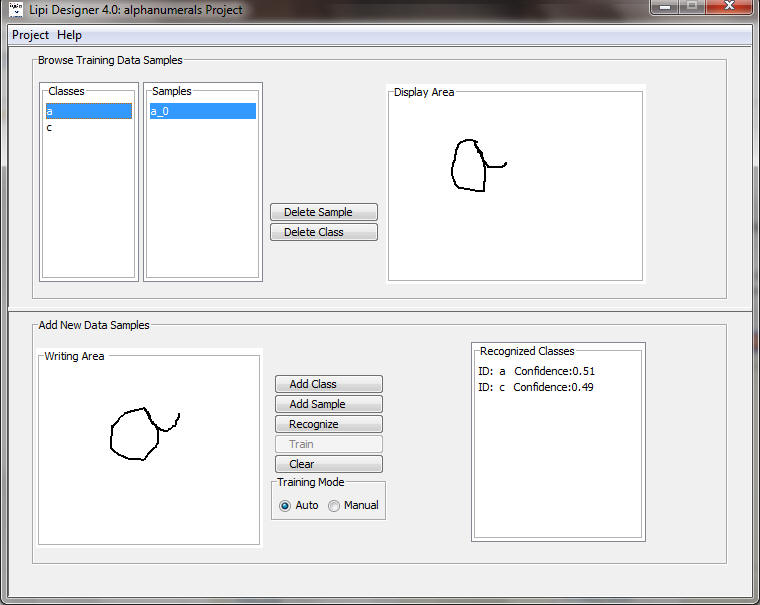Click the Add Sample button
Screen dimensions: 760x605
pyautogui.click(x=328, y=404)
